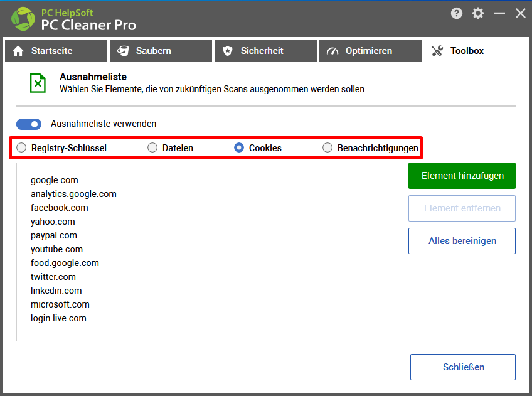Close the dialog with Schließen
This screenshot has height=396, width=532.
[x=463, y=367]
